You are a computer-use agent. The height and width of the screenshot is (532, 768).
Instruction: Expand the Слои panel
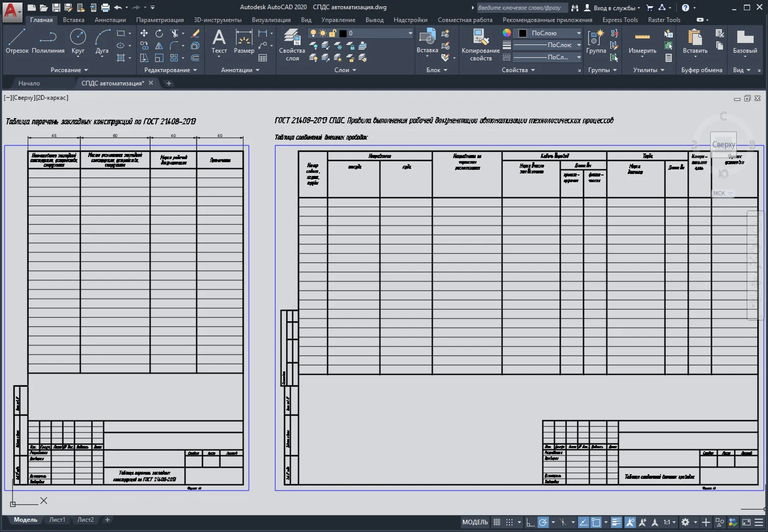point(345,70)
